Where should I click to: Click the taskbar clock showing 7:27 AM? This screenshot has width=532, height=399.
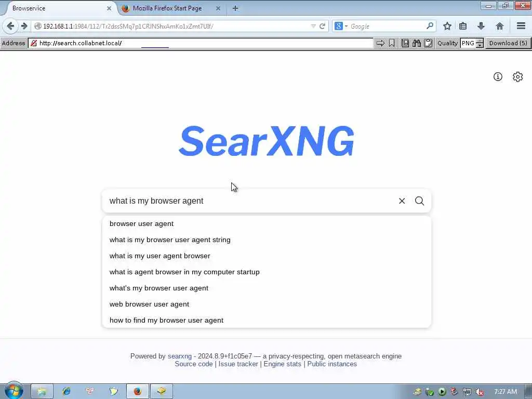[x=506, y=392]
